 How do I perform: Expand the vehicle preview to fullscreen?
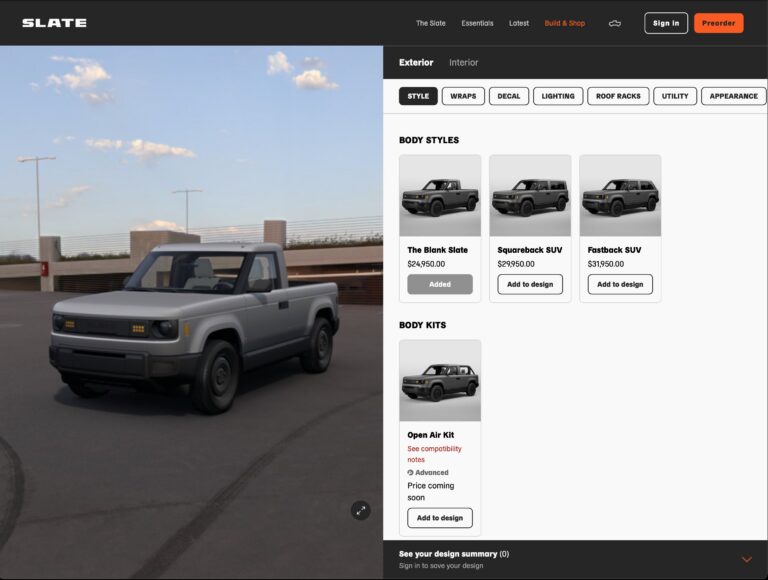360,510
